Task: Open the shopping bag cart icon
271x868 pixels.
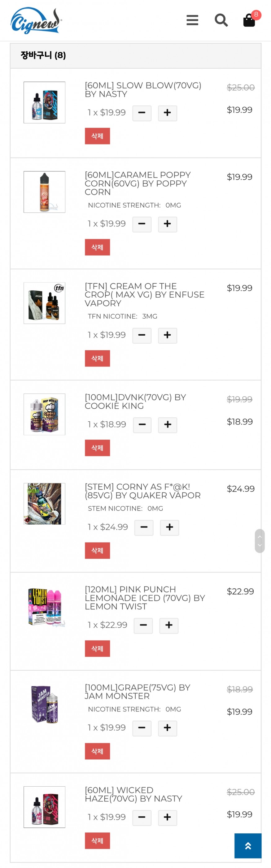Action: pyautogui.click(x=249, y=20)
